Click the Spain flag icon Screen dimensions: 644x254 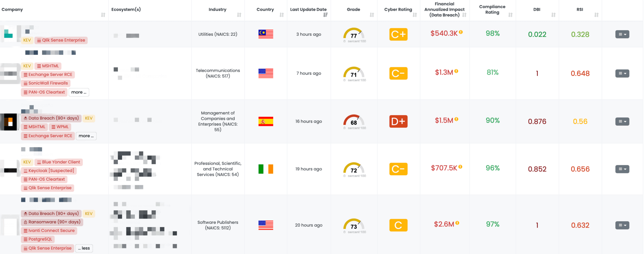click(x=266, y=121)
